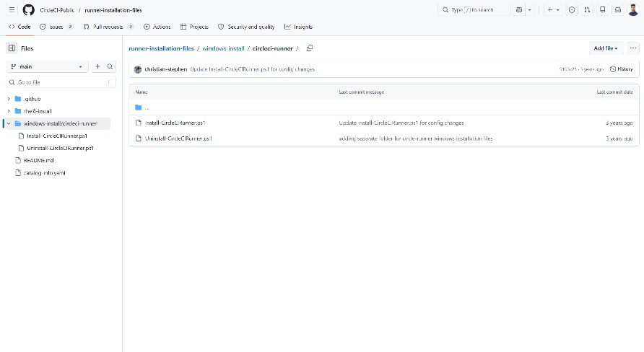Switch to the Projects tab

point(194,27)
